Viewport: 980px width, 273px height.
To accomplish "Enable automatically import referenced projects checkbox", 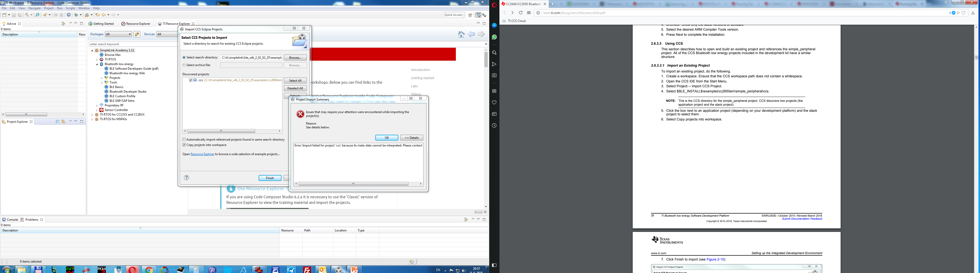I will click(184, 140).
